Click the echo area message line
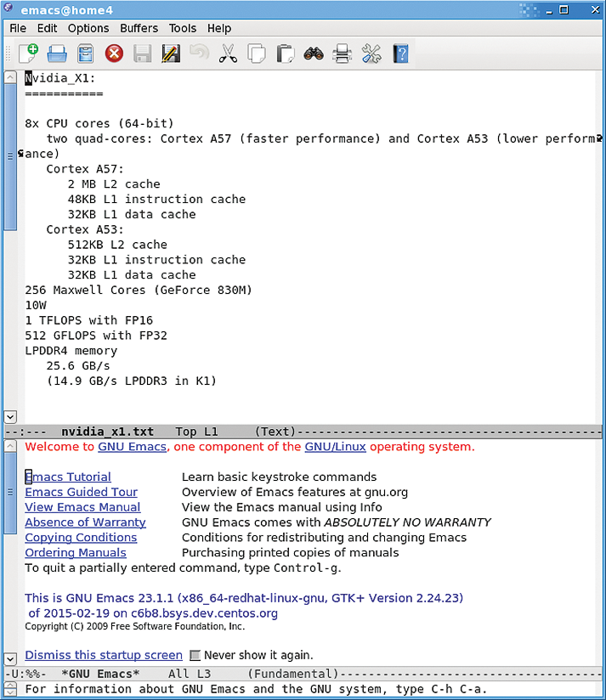 click(x=256, y=689)
